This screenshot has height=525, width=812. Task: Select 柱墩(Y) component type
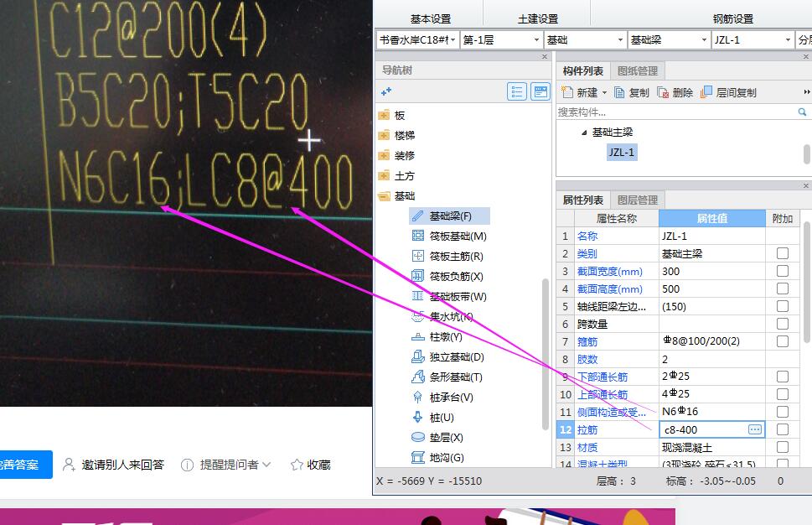coord(437,337)
